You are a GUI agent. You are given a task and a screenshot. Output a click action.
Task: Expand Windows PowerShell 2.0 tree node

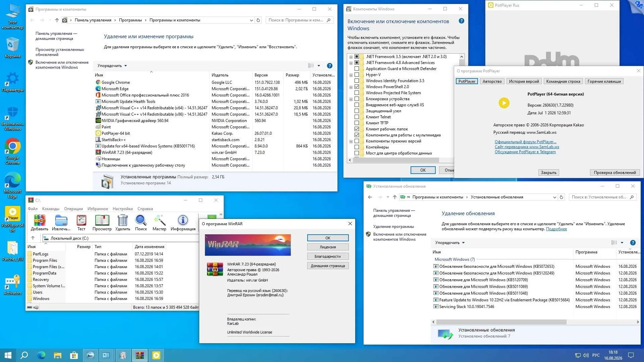point(351,87)
